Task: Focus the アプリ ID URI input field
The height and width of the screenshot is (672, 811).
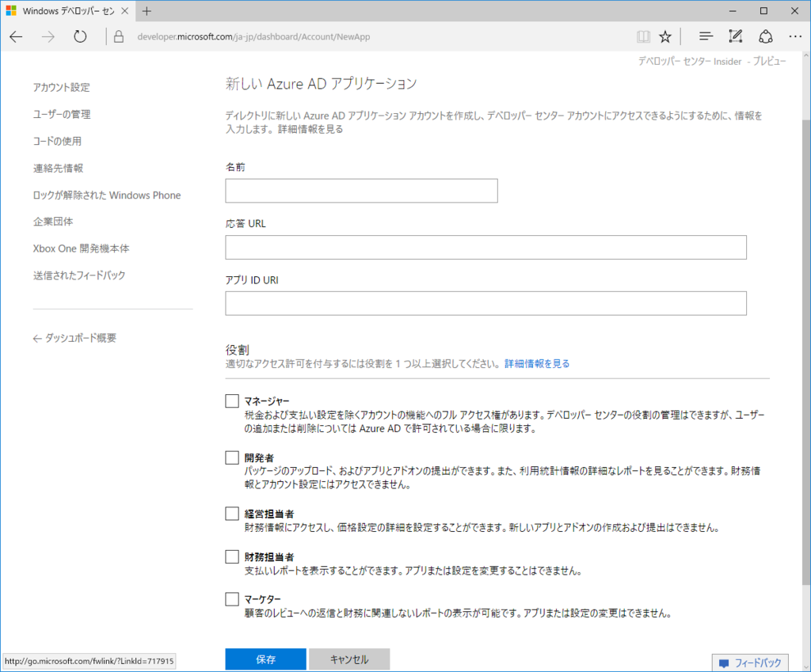Action: coord(485,303)
